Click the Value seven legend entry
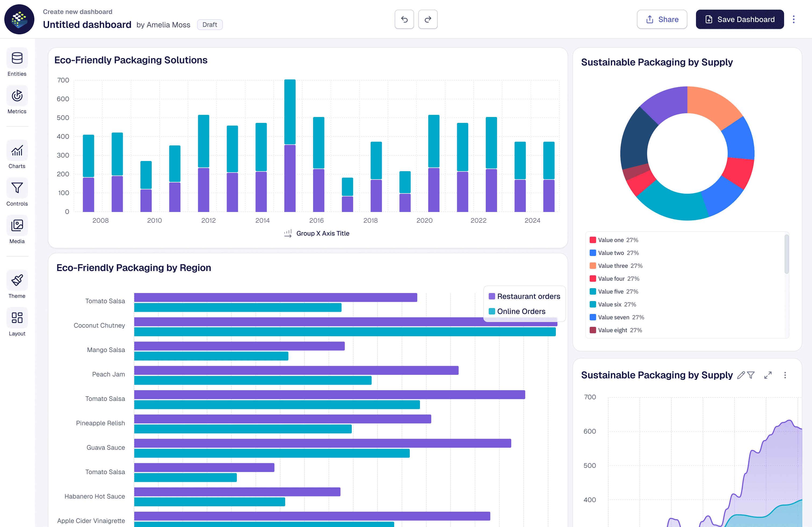The height and width of the screenshot is (527, 812). pos(617,317)
